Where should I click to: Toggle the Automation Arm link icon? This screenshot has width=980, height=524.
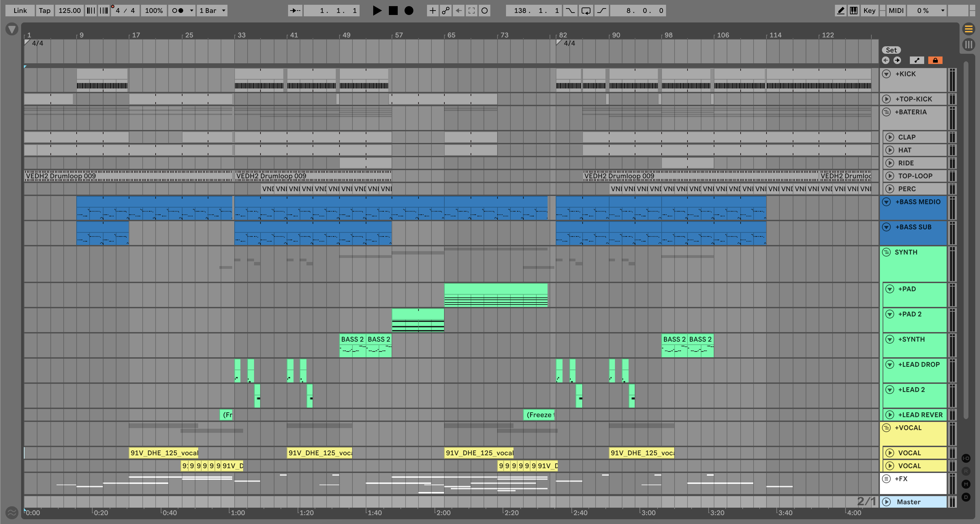[445, 11]
